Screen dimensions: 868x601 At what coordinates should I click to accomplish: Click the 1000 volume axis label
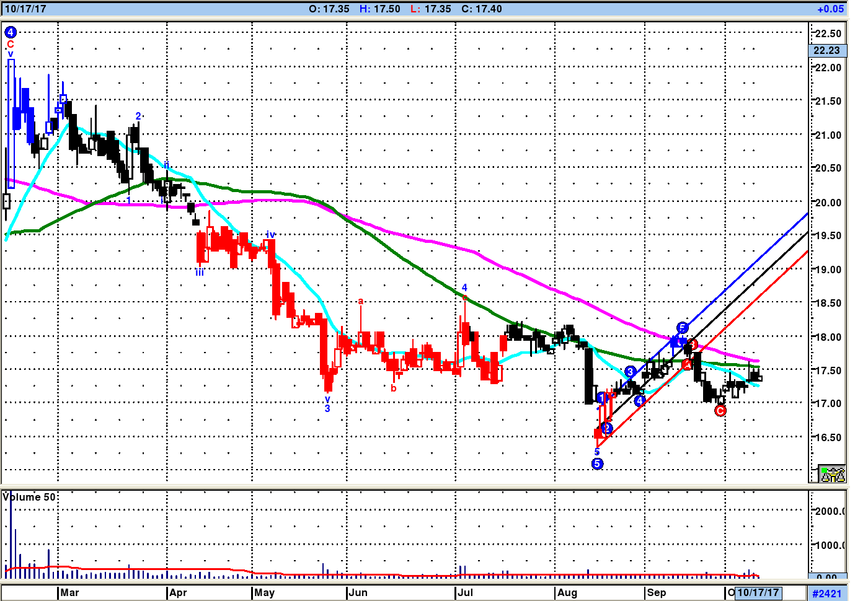point(830,545)
